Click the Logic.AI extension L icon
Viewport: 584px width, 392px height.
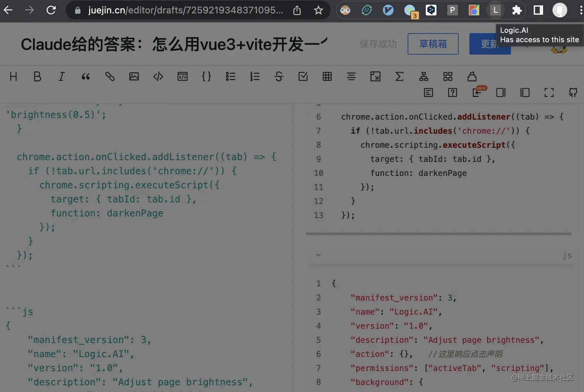496,10
